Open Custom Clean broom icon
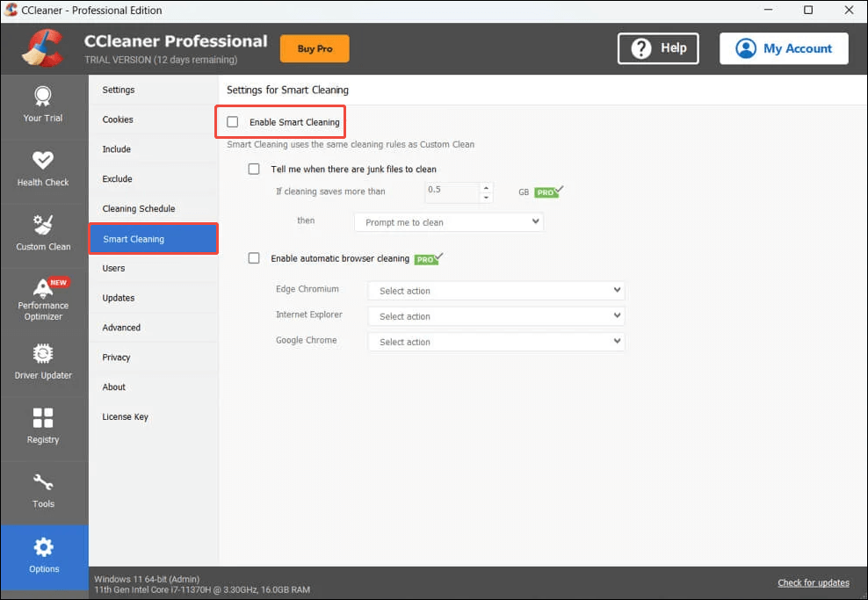868x600 pixels. [43, 225]
